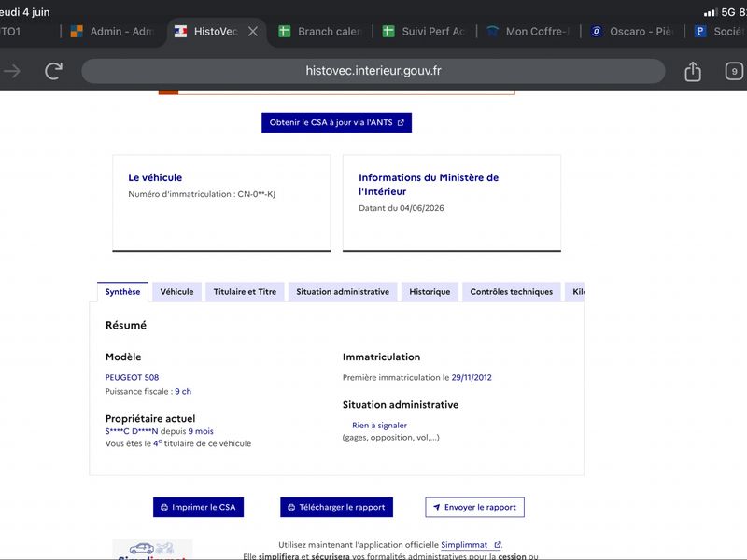This screenshot has height=560, width=747.
Task: Switch to the Oscaro browser tab
Action: tap(632, 32)
